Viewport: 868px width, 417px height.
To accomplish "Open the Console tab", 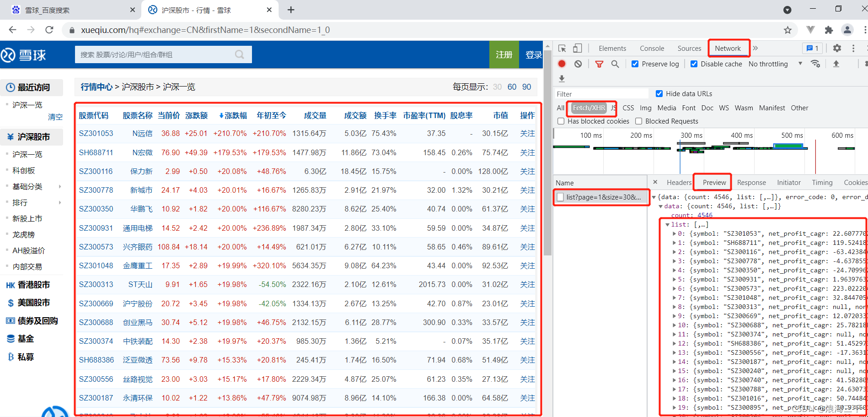I will coord(652,49).
